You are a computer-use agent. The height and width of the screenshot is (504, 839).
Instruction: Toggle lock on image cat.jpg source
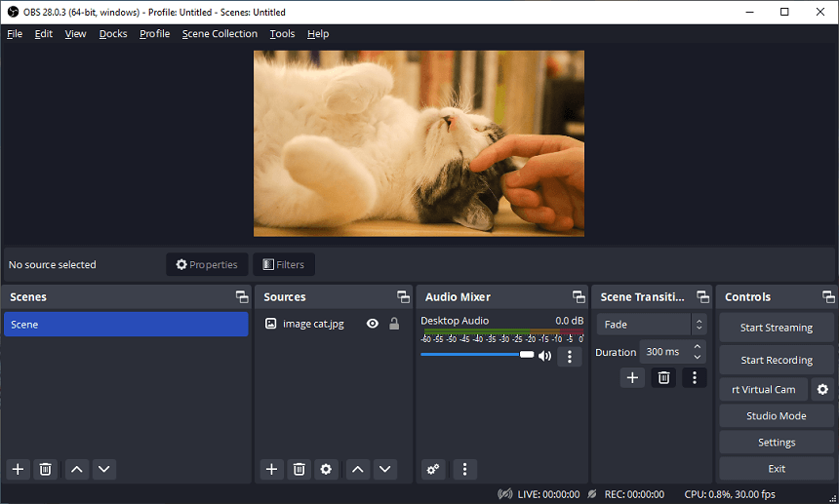point(394,324)
